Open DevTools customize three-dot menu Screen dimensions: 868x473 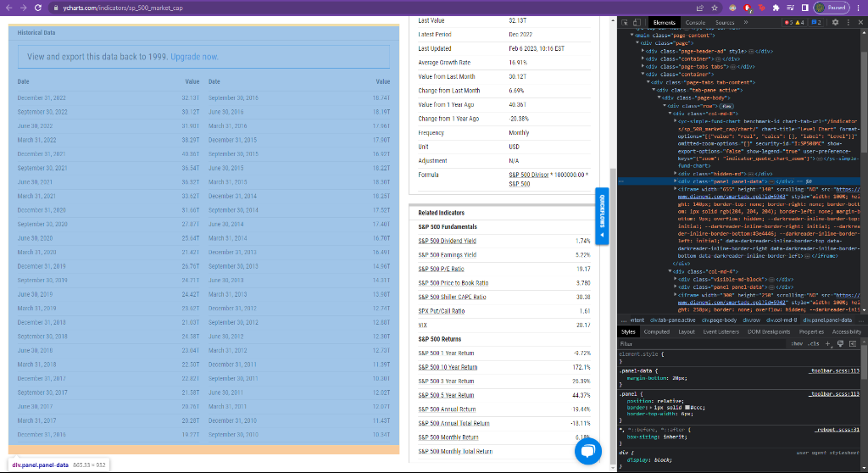click(848, 23)
